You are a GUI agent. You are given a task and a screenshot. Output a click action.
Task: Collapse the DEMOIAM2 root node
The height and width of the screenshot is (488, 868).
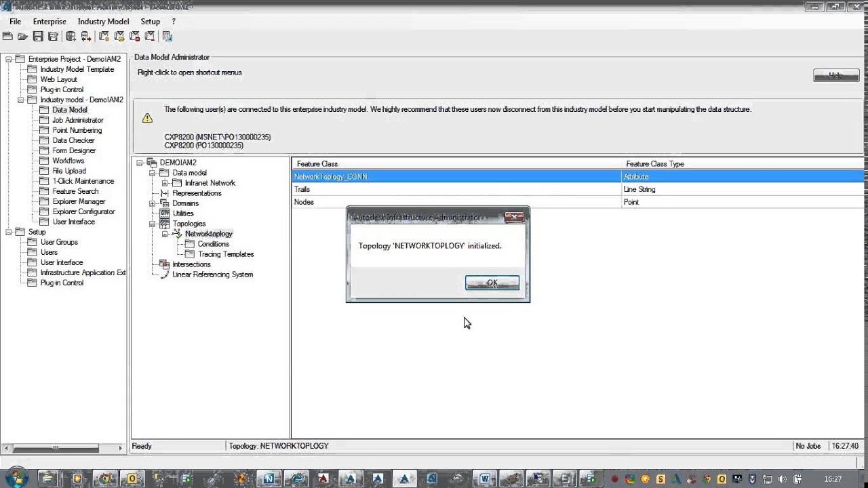click(140, 163)
